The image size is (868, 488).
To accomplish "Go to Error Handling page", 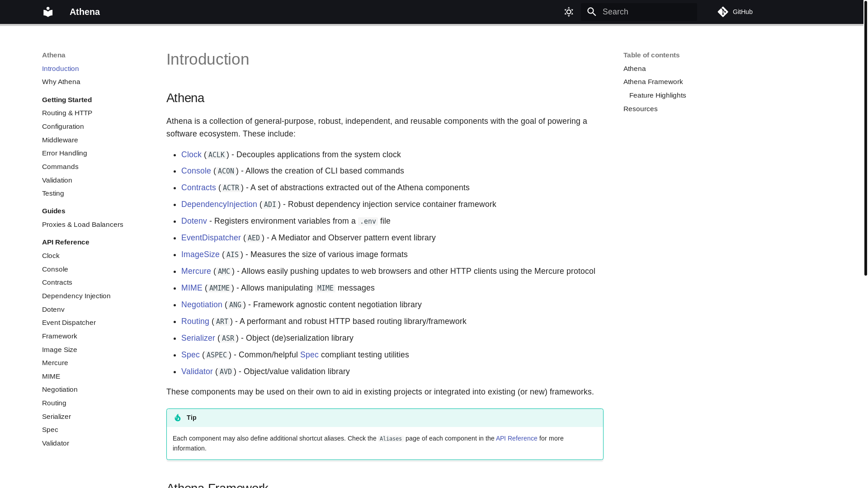I will pos(65,153).
